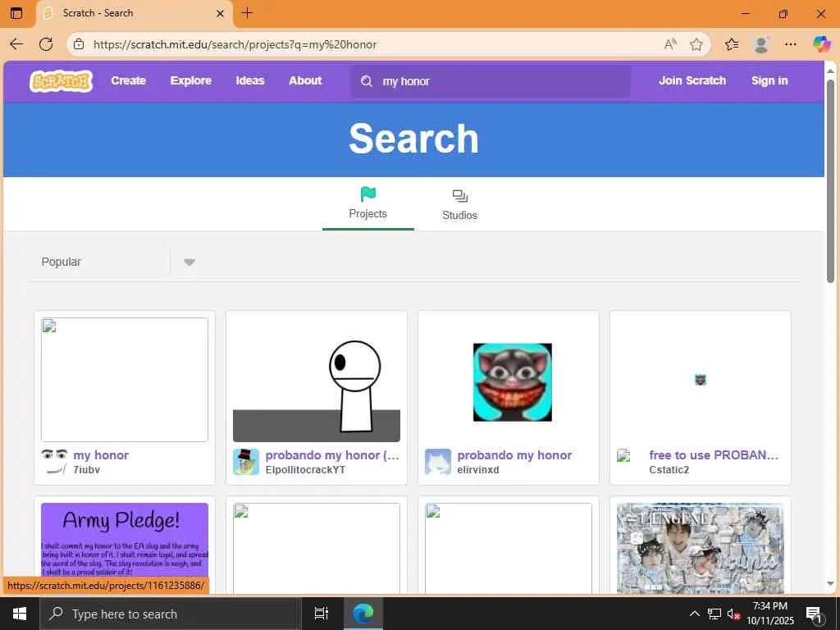Add page to favorites star icon
Image resolution: width=840 pixels, height=630 pixels.
pos(696,44)
